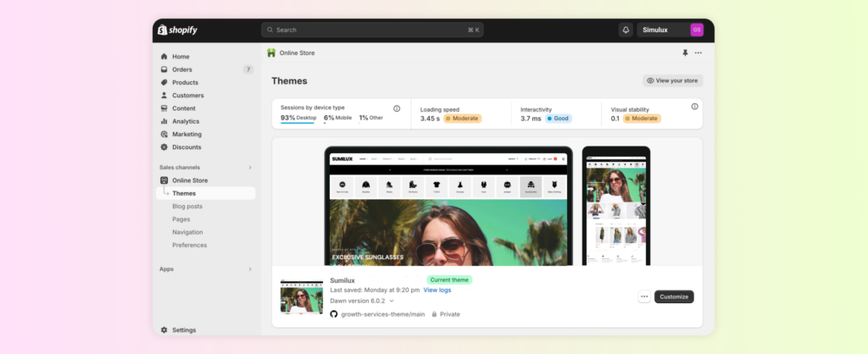The height and width of the screenshot is (354, 868).
Task: Open the three-dot menu in page header
Action: [x=698, y=53]
